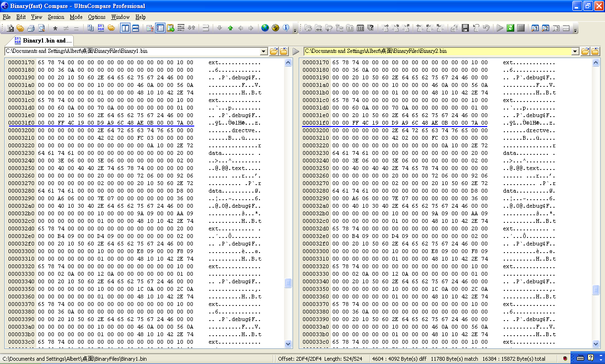This screenshot has height=364, width=605.
Task: Open the blue info bubble icon
Action: 286,28
